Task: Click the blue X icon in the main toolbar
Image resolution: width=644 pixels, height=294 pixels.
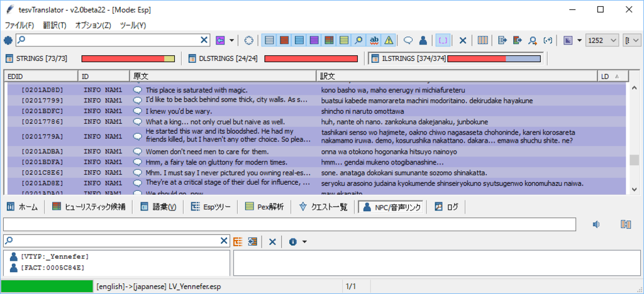Action: [x=462, y=40]
